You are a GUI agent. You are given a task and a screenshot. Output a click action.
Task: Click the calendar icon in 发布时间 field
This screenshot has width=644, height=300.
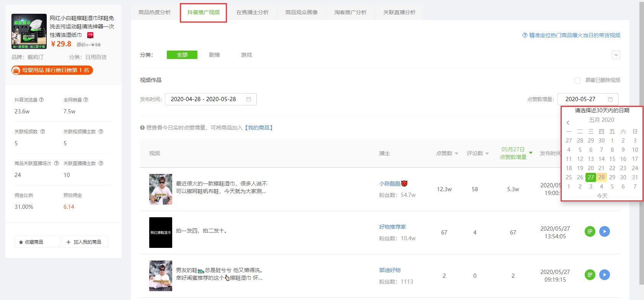(249, 99)
